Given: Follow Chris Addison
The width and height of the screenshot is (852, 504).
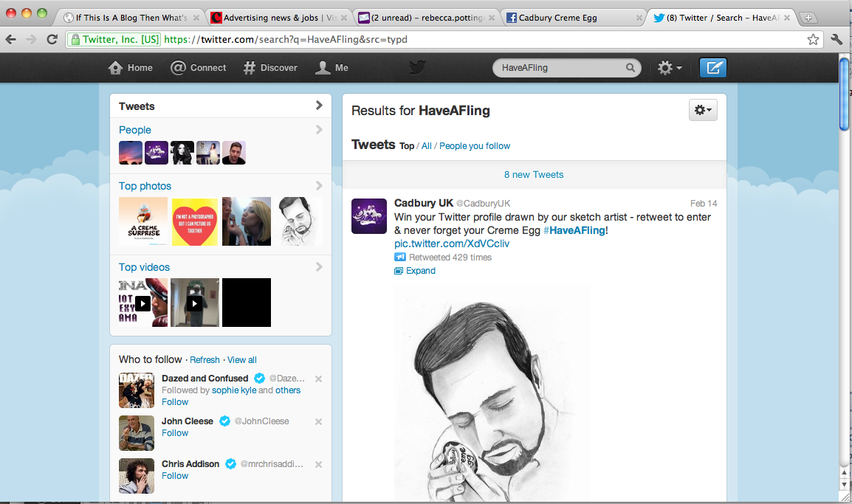Looking at the screenshot, I should click(x=175, y=476).
